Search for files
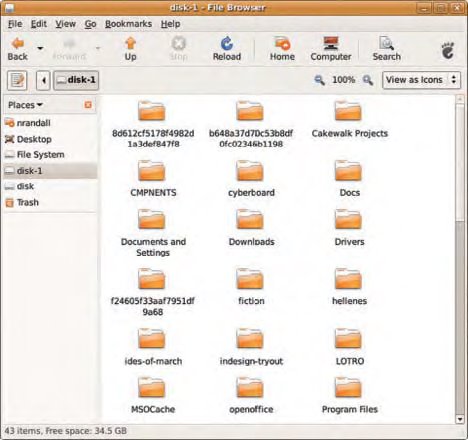This screenshot has width=468, height=440. pyautogui.click(x=387, y=49)
